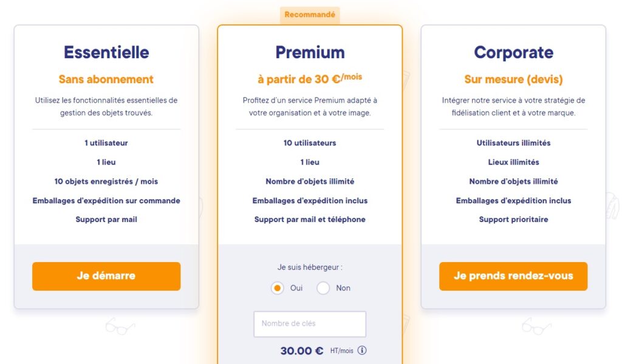622x364 pixels.
Task: Click the info icon beside HT/mois
Action: point(362,351)
